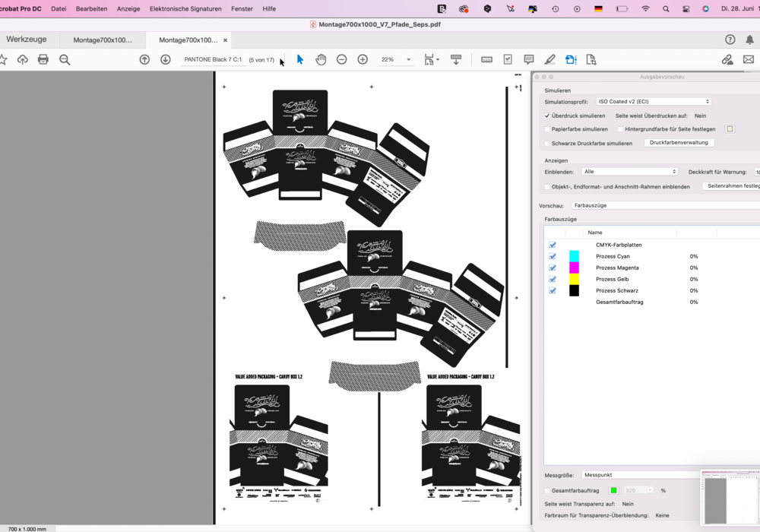Viewport: 760px width, 532px height.
Task: Open the Fenster menu
Action: [242, 8]
